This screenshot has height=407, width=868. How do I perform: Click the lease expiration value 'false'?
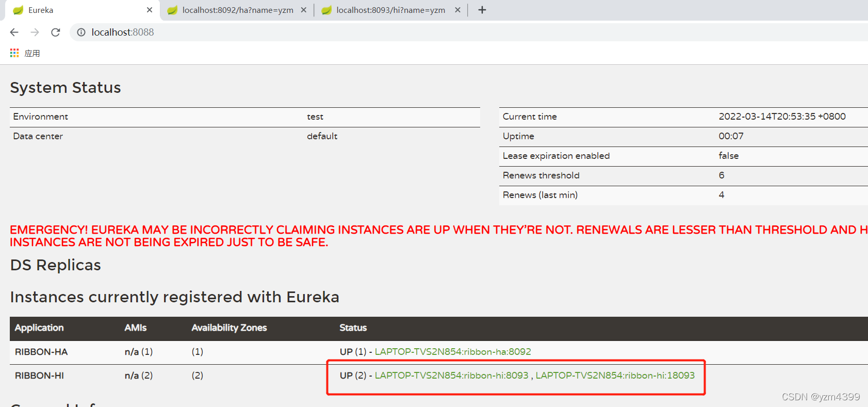729,156
